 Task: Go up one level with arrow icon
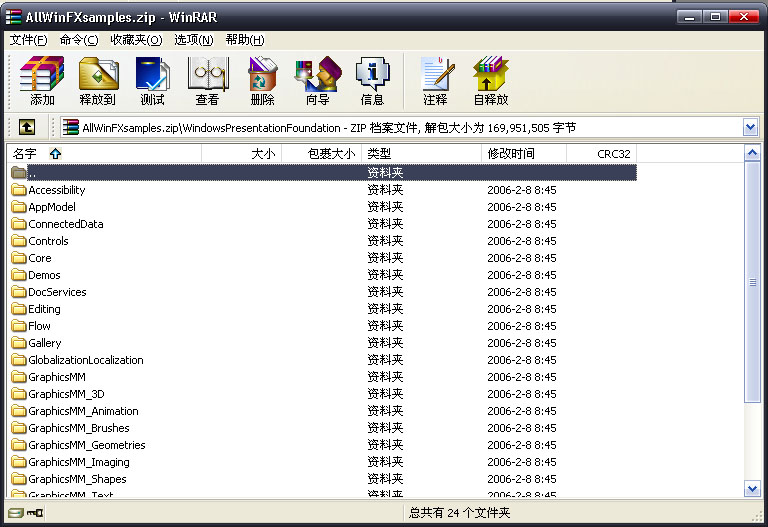27,127
